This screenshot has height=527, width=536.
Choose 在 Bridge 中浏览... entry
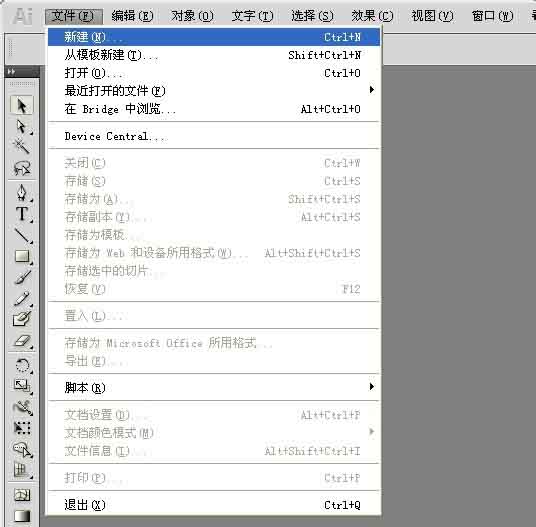(214, 109)
